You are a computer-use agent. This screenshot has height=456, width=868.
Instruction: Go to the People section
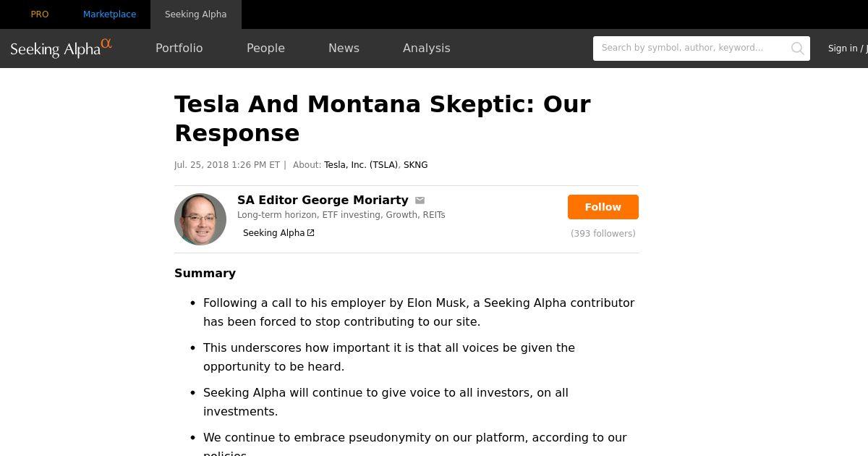tap(265, 48)
